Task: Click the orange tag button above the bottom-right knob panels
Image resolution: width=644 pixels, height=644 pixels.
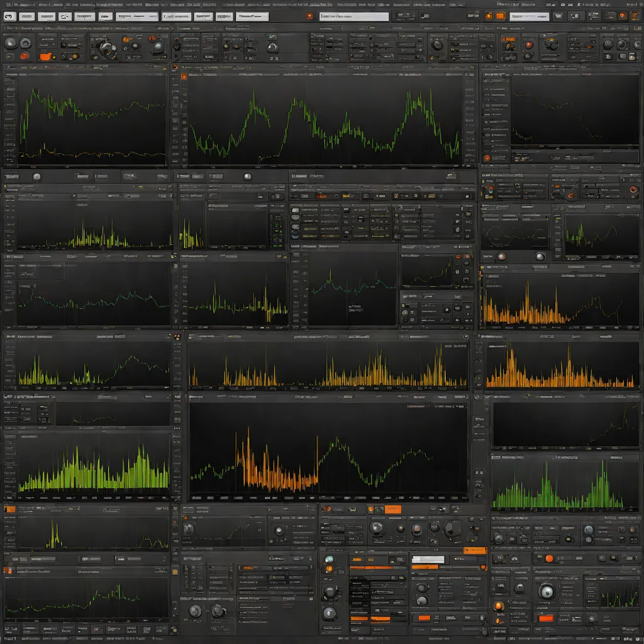Action: pyautogui.click(x=475, y=550)
